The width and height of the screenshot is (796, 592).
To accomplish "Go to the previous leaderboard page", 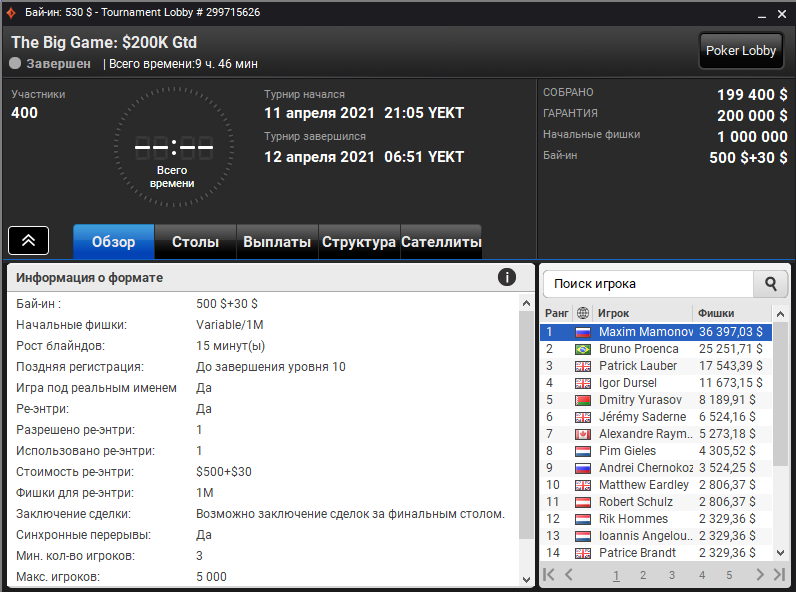I will tap(569, 574).
